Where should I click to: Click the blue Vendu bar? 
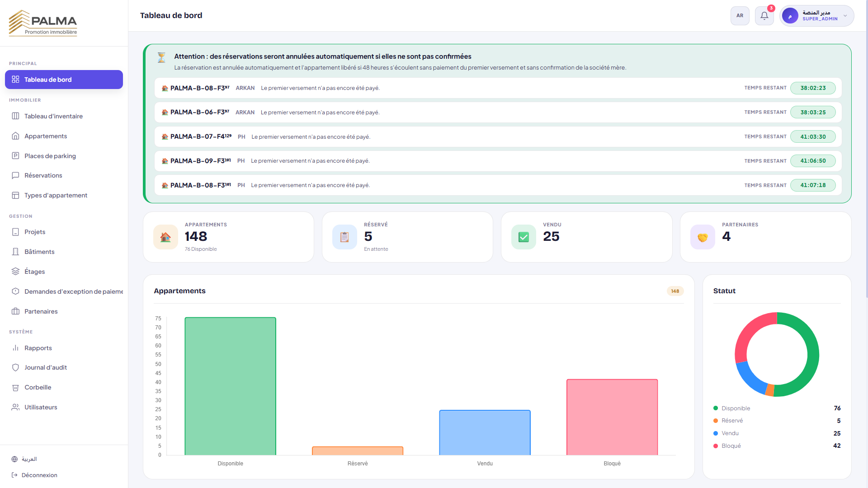(x=485, y=432)
